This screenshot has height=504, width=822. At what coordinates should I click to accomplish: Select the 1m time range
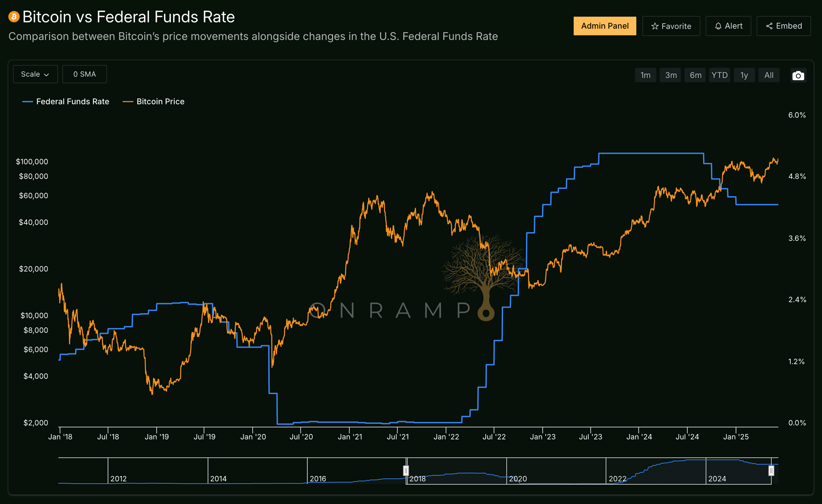click(645, 75)
